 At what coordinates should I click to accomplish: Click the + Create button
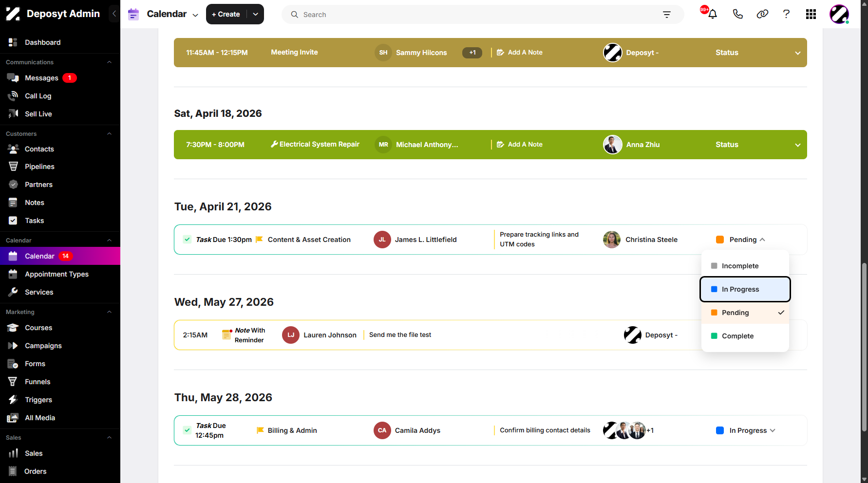coord(226,14)
